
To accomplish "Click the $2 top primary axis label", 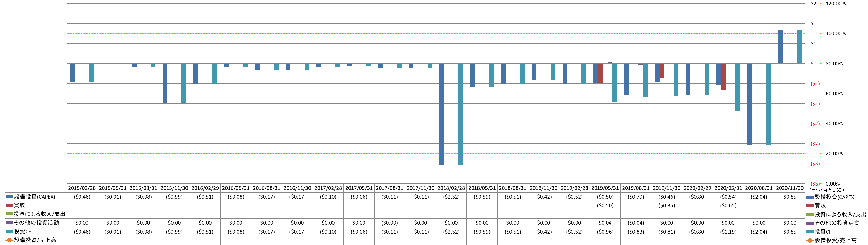I will pyautogui.click(x=813, y=3).
